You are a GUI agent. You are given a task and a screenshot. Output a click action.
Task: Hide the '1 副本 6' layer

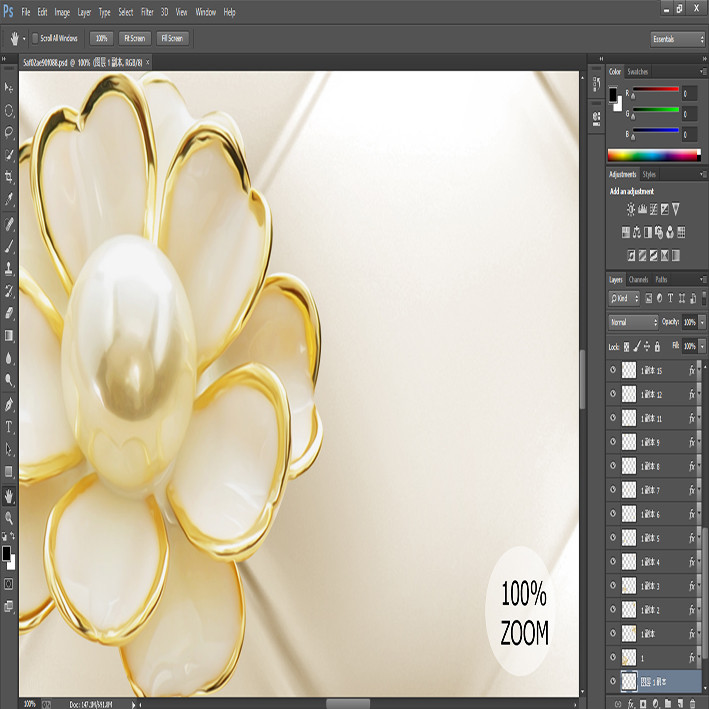click(613, 513)
